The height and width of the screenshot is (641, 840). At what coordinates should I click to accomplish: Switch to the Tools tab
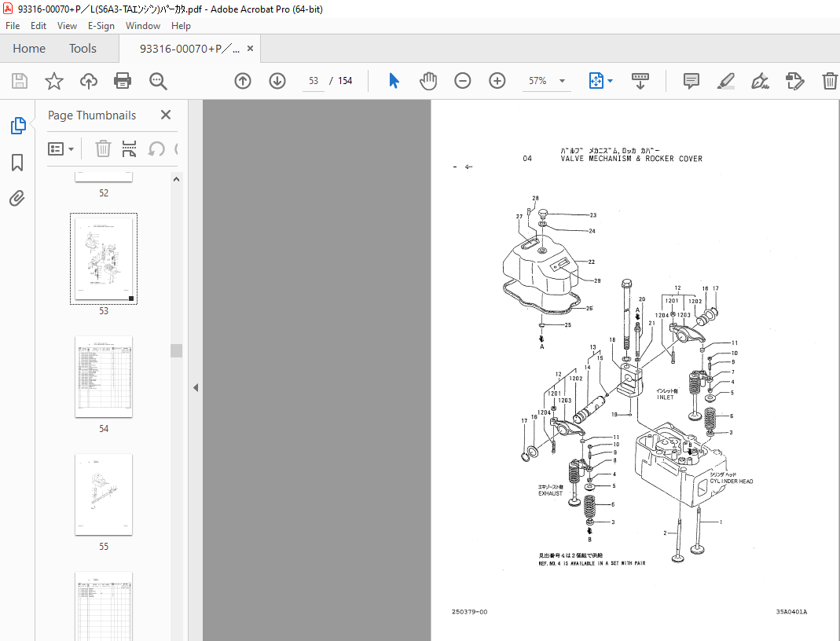click(83, 48)
